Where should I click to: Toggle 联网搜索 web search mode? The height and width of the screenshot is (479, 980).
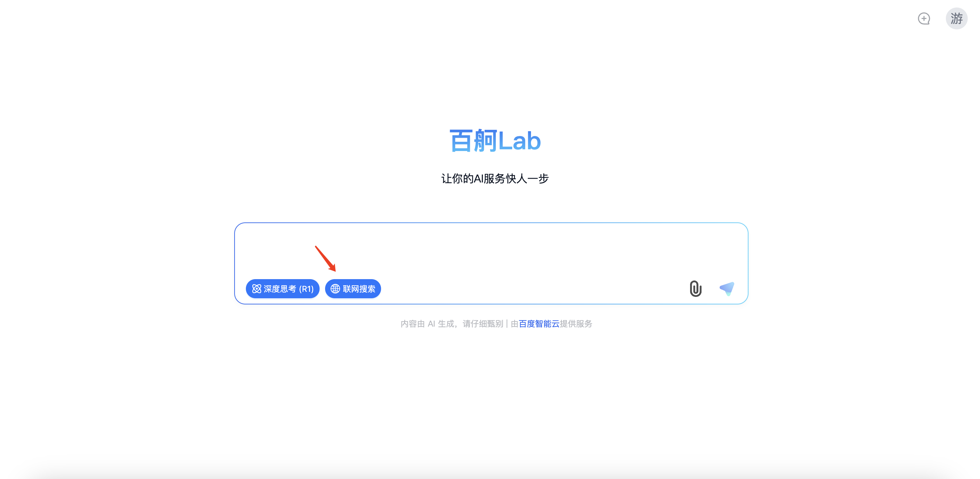tap(353, 289)
